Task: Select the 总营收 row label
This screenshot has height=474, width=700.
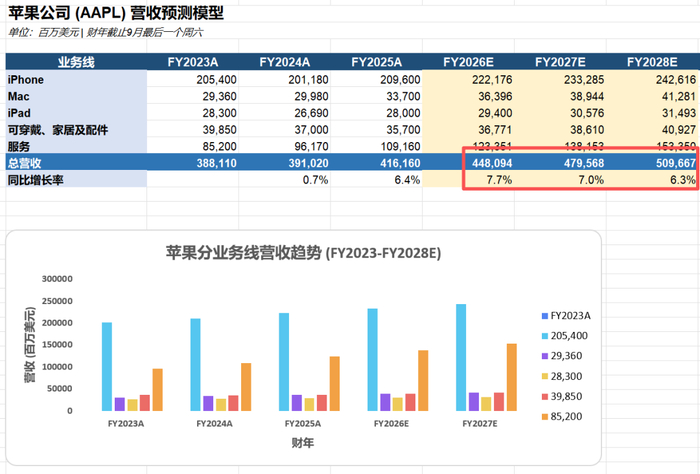Action: click(x=76, y=163)
